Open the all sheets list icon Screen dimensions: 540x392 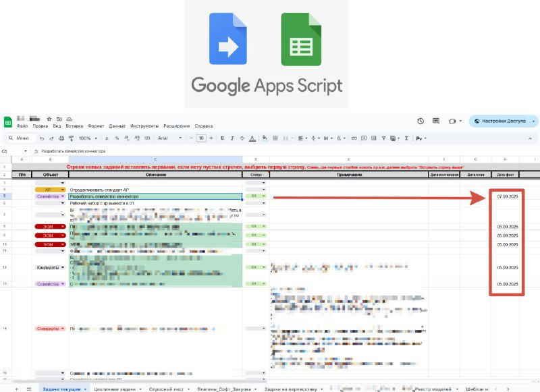click(x=29, y=389)
